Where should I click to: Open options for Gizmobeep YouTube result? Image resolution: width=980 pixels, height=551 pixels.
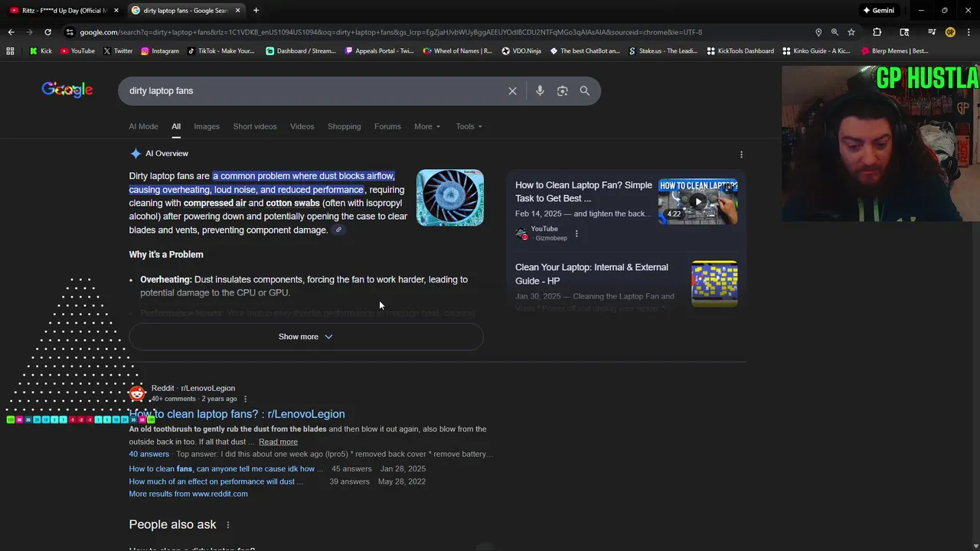point(577,233)
